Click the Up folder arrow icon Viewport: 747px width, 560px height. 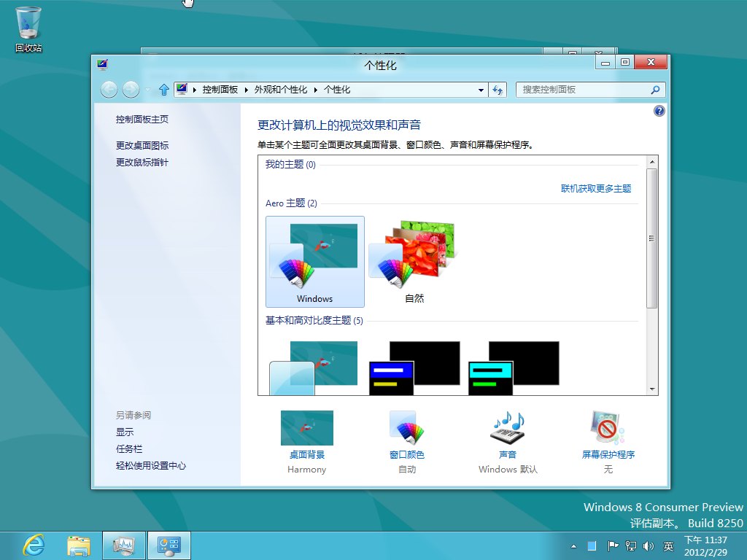point(163,90)
